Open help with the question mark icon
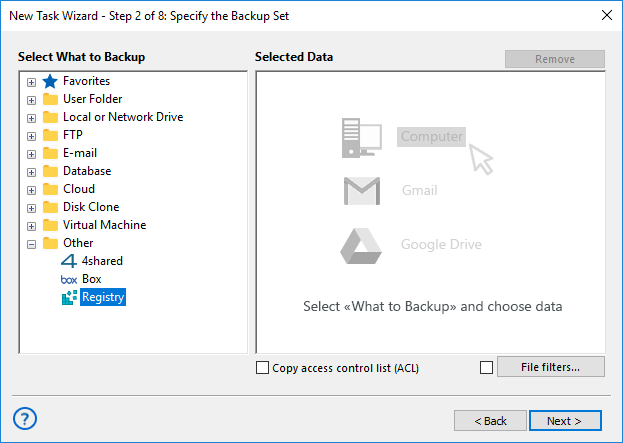623x443 pixels. tap(27, 419)
